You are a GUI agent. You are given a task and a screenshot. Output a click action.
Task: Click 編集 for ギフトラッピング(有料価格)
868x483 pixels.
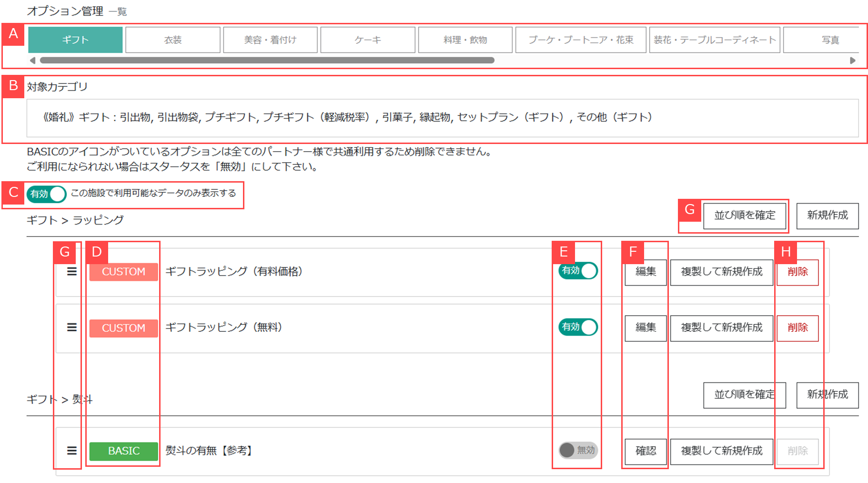click(646, 272)
